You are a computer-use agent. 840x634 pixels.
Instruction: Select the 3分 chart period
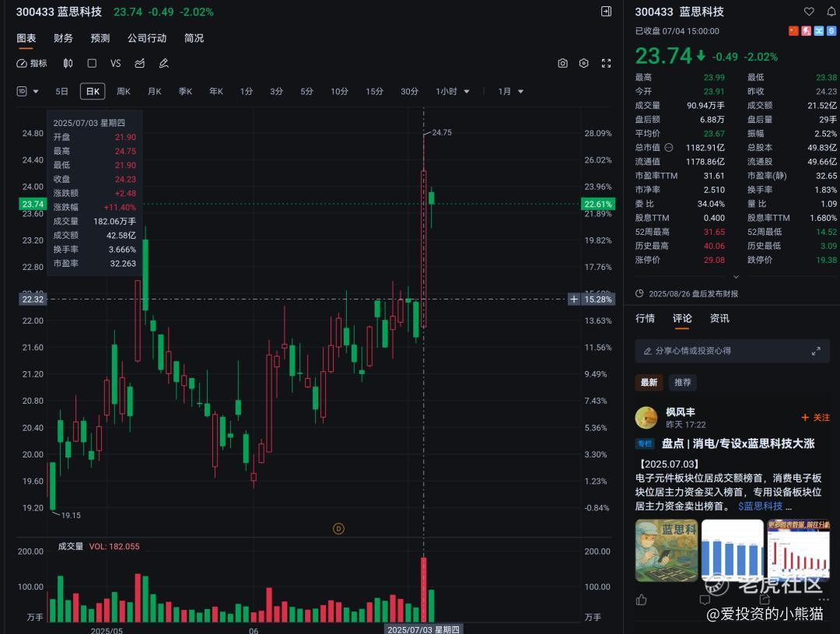[x=276, y=92]
